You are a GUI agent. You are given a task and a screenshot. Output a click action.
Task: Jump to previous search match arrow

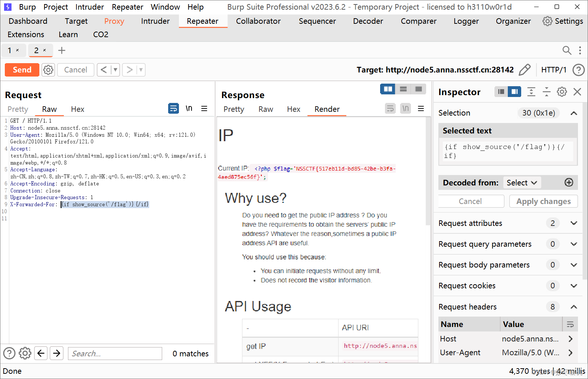coord(41,353)
